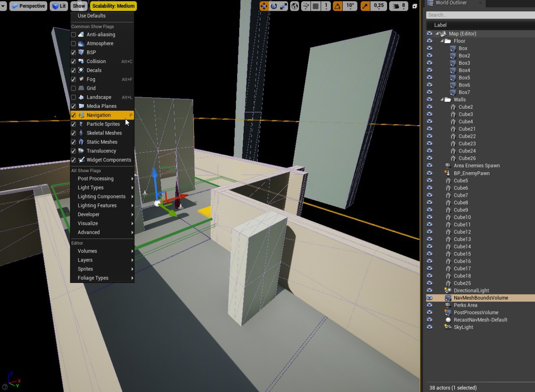Toggle visibility of NavMeshBoundsVolume
Viewport: 535px width, 392px height.
point(429,298)
